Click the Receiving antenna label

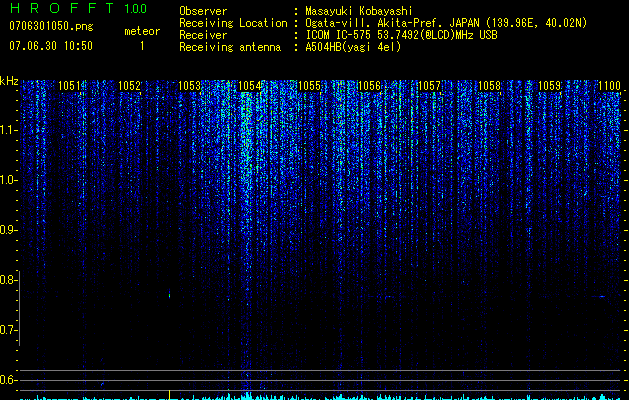230,47
